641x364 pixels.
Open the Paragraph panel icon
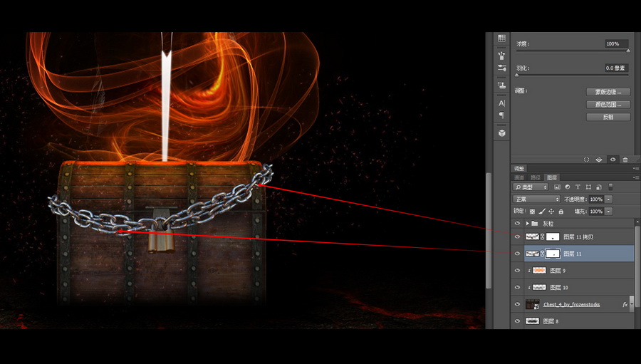(501, 115)
